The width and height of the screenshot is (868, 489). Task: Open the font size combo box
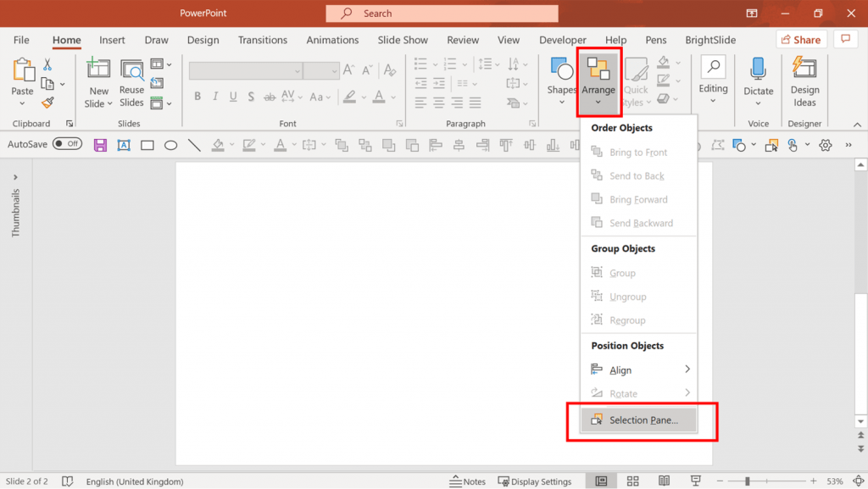[321, 71]
